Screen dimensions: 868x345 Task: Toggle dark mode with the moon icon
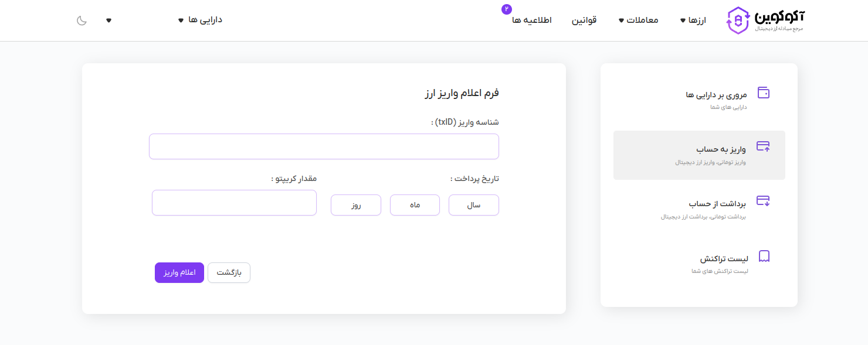(x=82, y=21)
